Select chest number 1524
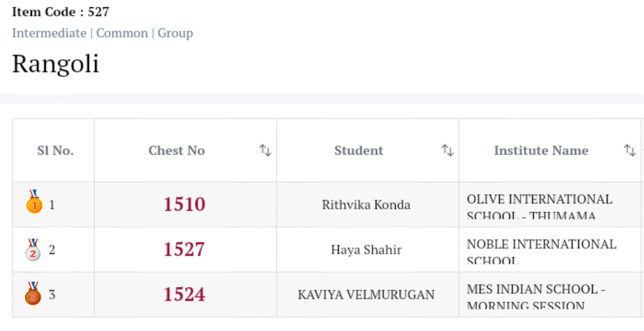 184,295
